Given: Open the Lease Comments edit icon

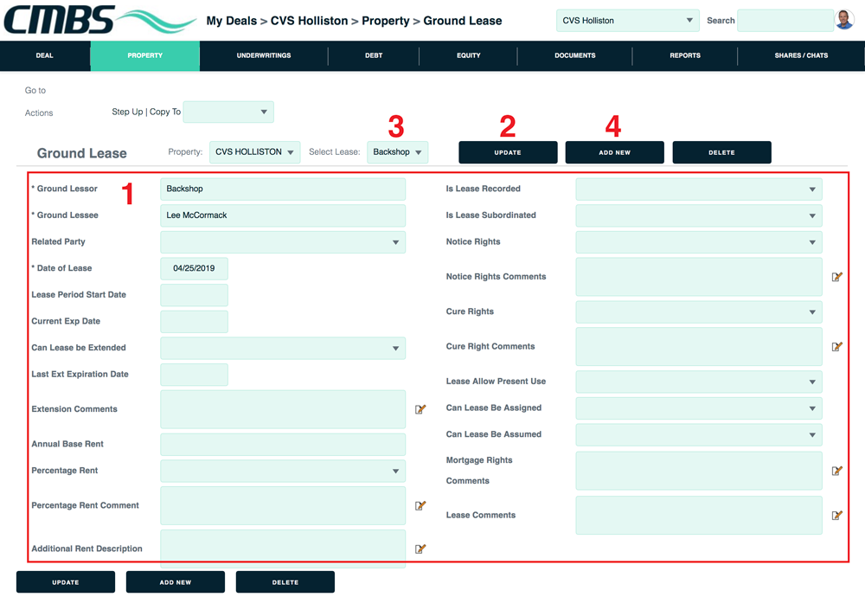Looking at the screenshot, I should coord(836,515).
